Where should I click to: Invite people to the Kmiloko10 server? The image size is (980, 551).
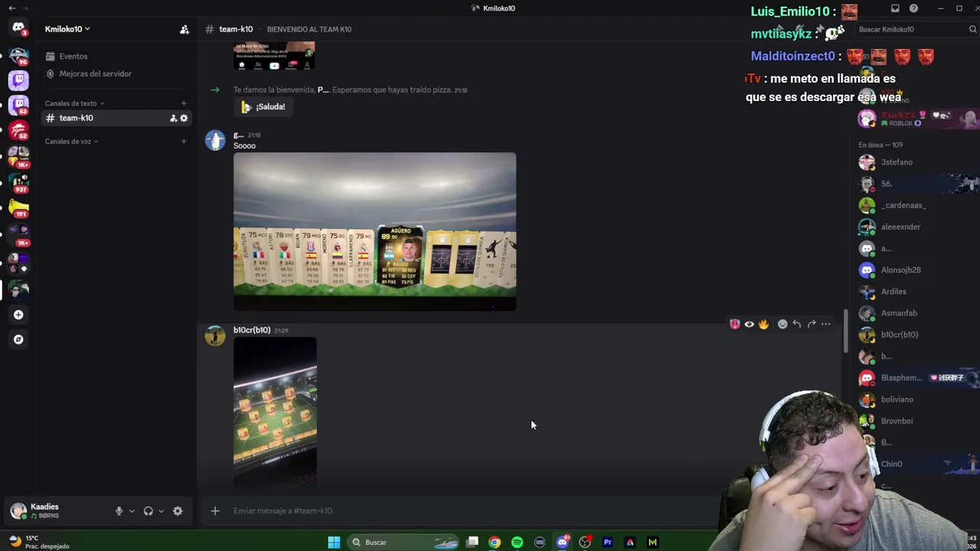tap(185, 29)
